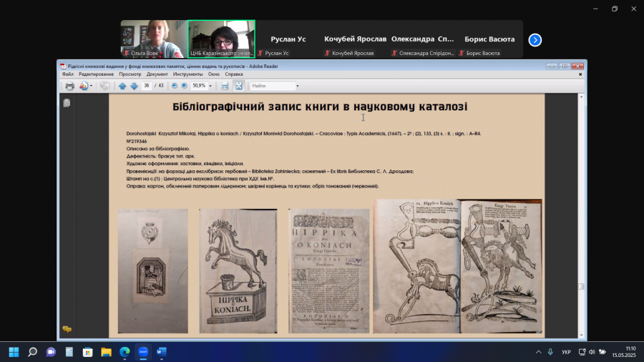644x362 pixels.
Task: Select the ЦНБ Каразінського університету video tile
Action: [x=221, y=39]
